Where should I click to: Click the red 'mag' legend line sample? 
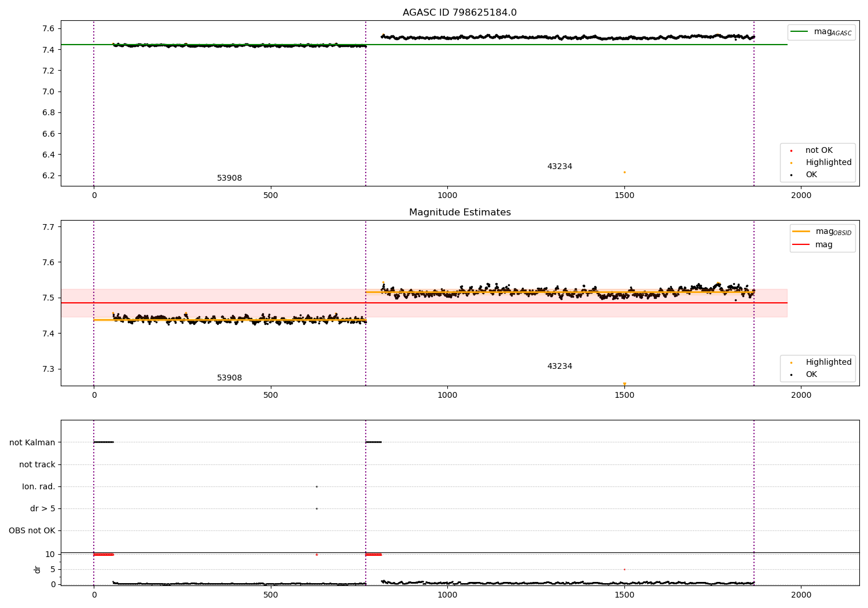coord(801,244)
